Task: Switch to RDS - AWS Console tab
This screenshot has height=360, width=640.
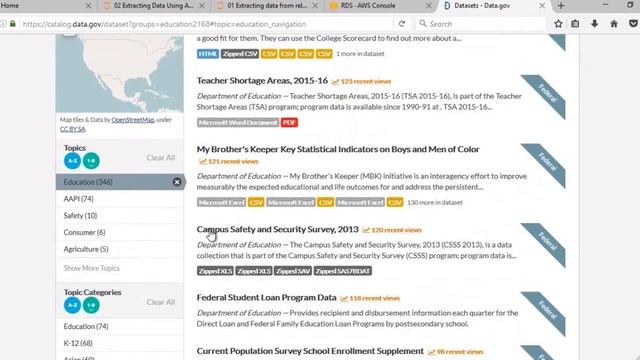Action: [380, 6]
